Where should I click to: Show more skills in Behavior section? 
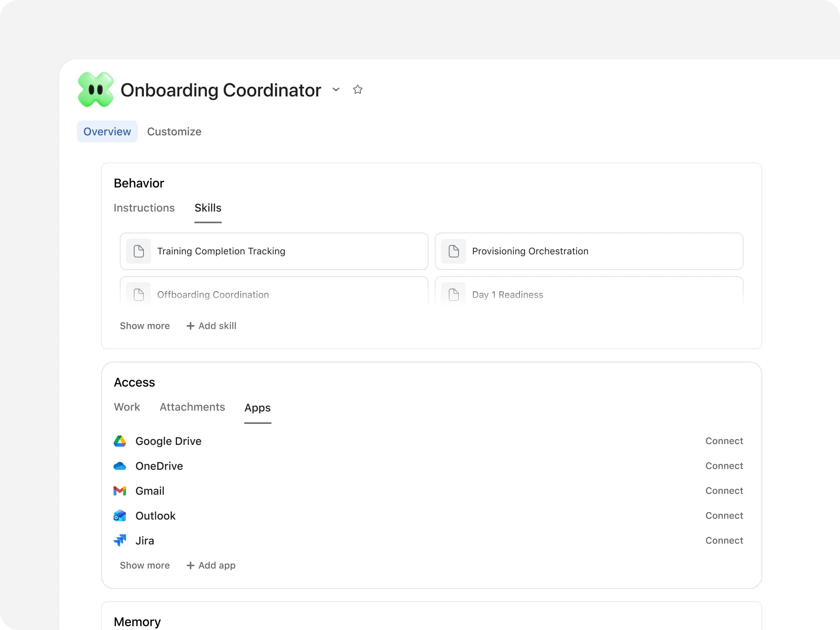145,326
